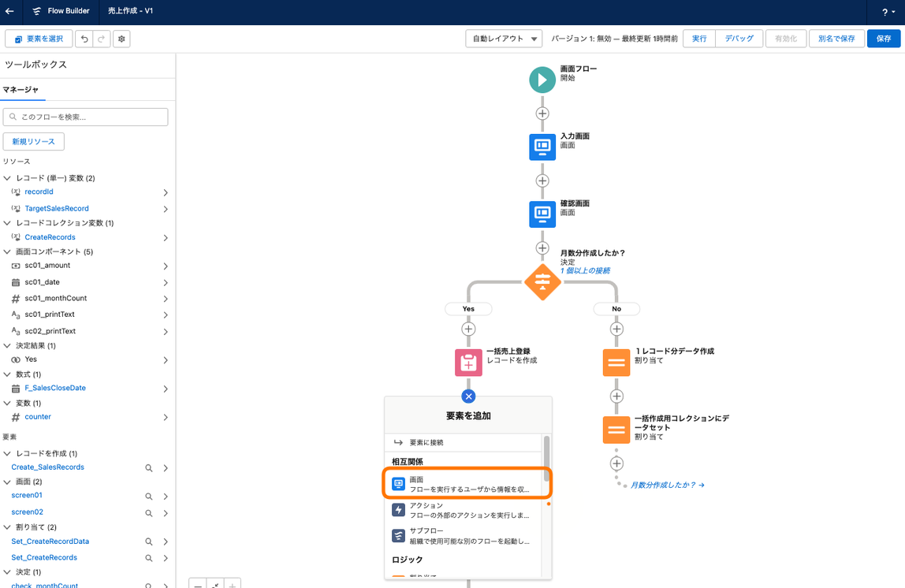Viewport: 905px width, 588px height.
Task: Click scrollbar in 要素を追加 popup
Action: (x=546, y=459)
